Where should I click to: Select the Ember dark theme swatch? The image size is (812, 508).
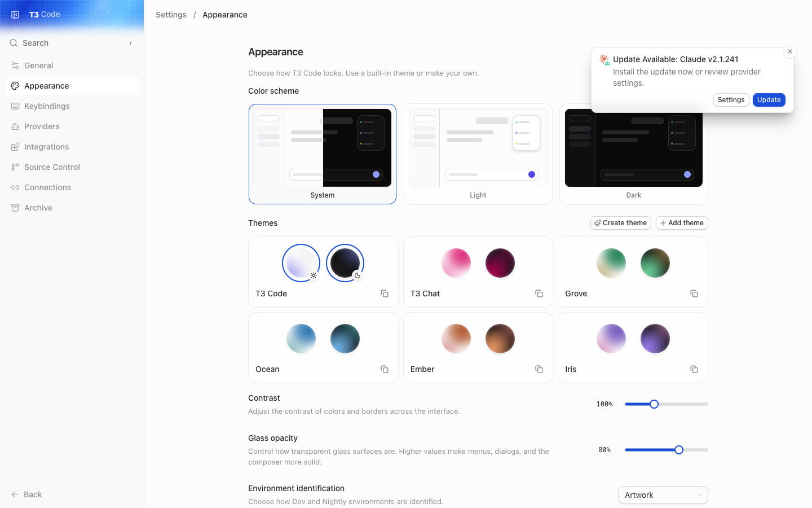(x=500, y=339)
